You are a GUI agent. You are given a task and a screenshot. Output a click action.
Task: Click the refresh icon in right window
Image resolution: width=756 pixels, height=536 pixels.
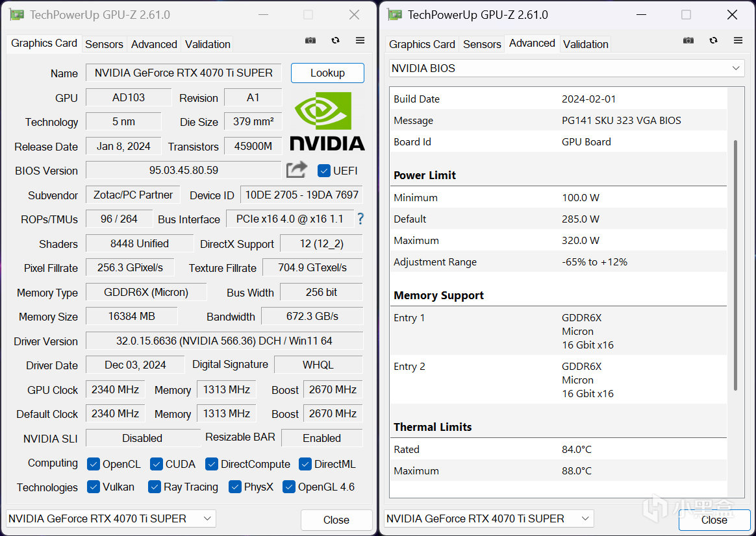(713, 40)
